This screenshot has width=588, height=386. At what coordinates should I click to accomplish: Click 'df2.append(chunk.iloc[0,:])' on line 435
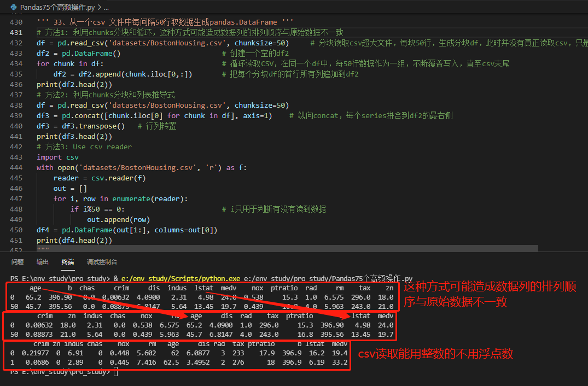click(x=135, y=74)
